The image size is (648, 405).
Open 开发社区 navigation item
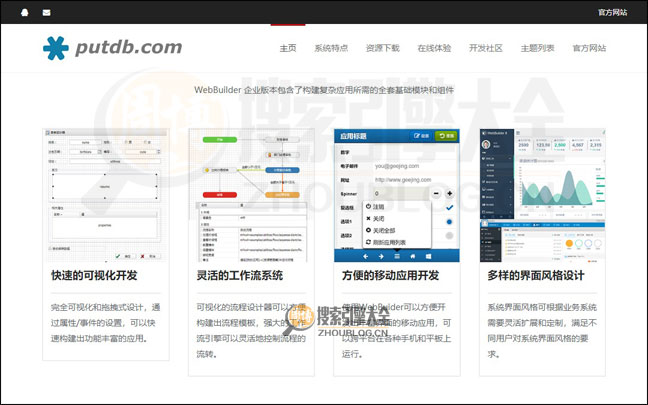(486, 48)
